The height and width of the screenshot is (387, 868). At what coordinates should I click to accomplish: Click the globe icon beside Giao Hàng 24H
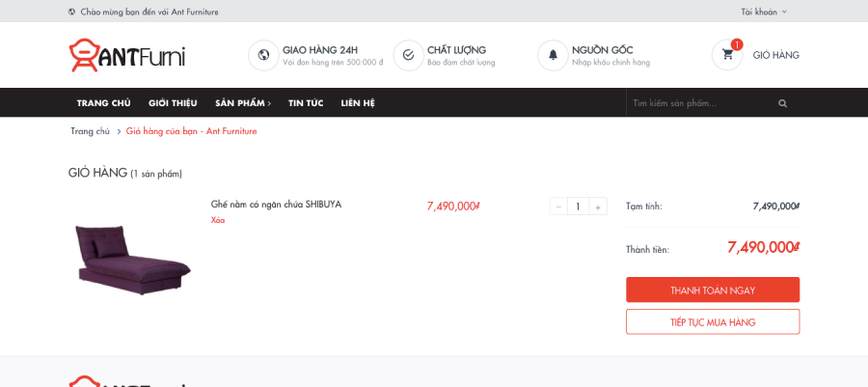coord(263,55)
